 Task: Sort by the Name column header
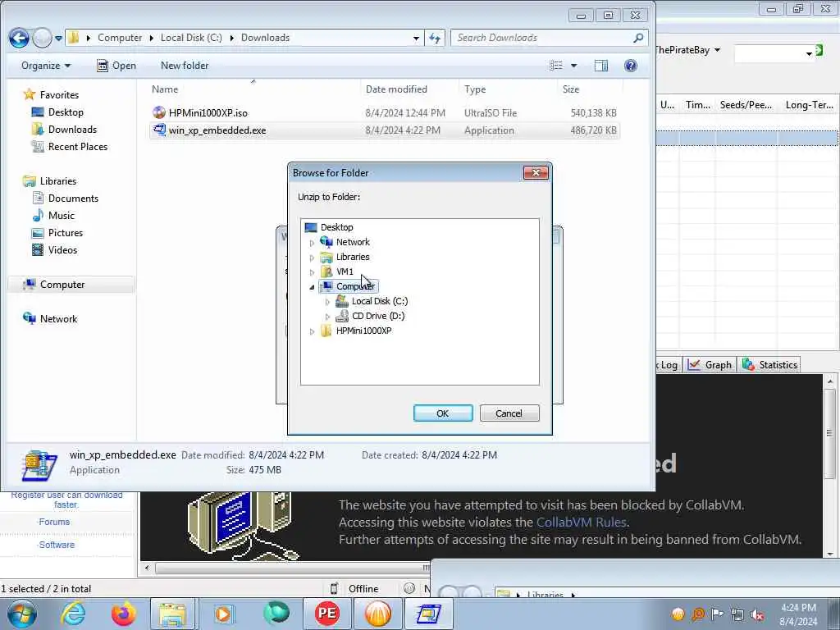point(164,89)
